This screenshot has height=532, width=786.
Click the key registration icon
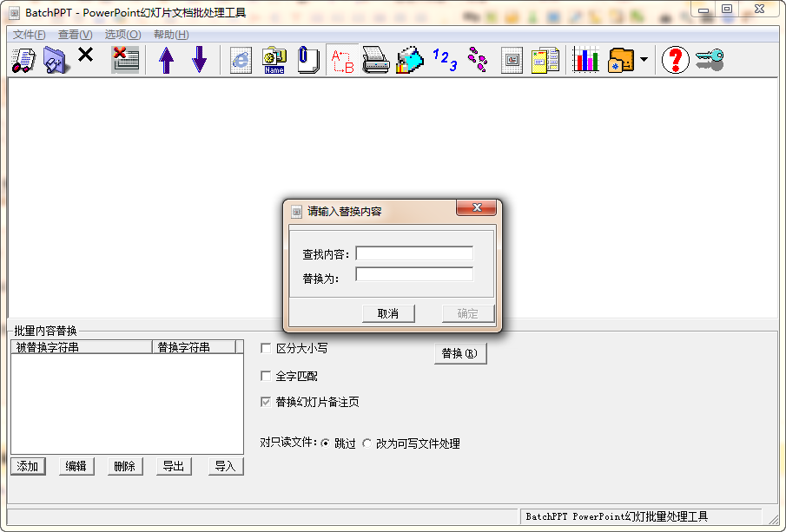pos(710,60)
